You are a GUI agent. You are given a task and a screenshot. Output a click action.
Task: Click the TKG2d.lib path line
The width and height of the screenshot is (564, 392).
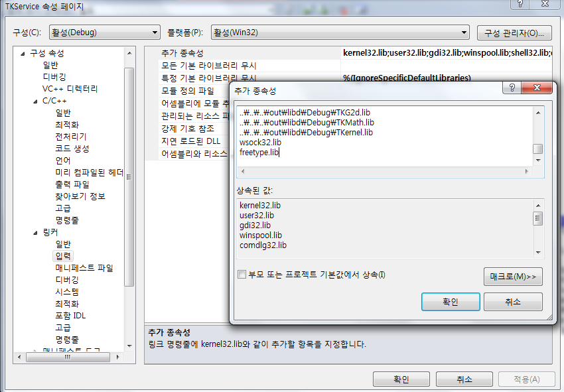click(x=305, y=113)
